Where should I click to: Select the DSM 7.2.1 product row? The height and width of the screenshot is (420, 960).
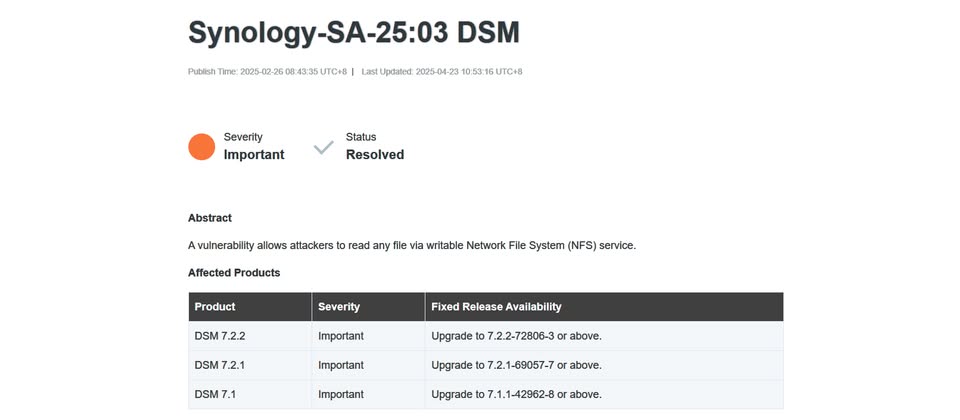(486, 365)
